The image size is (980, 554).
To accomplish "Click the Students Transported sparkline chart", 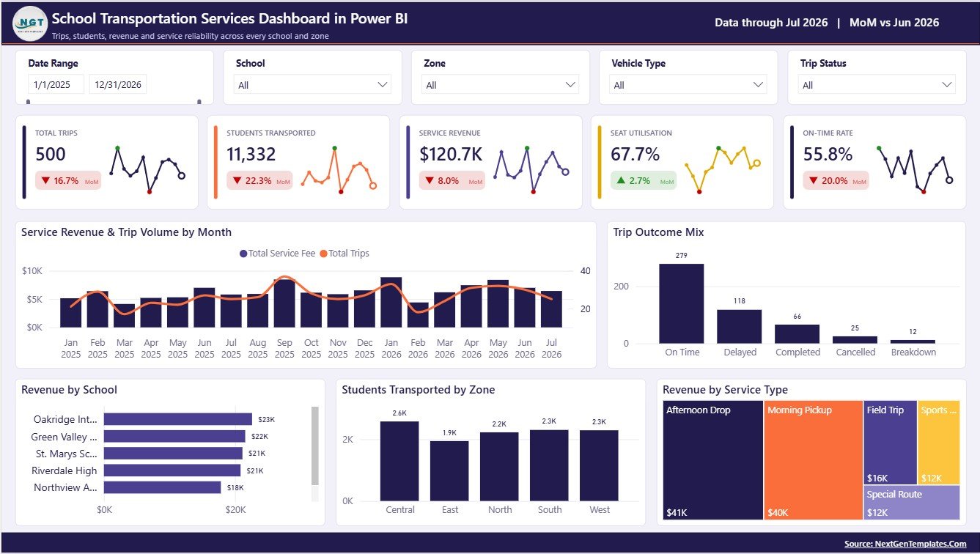I will pos(338,169).
